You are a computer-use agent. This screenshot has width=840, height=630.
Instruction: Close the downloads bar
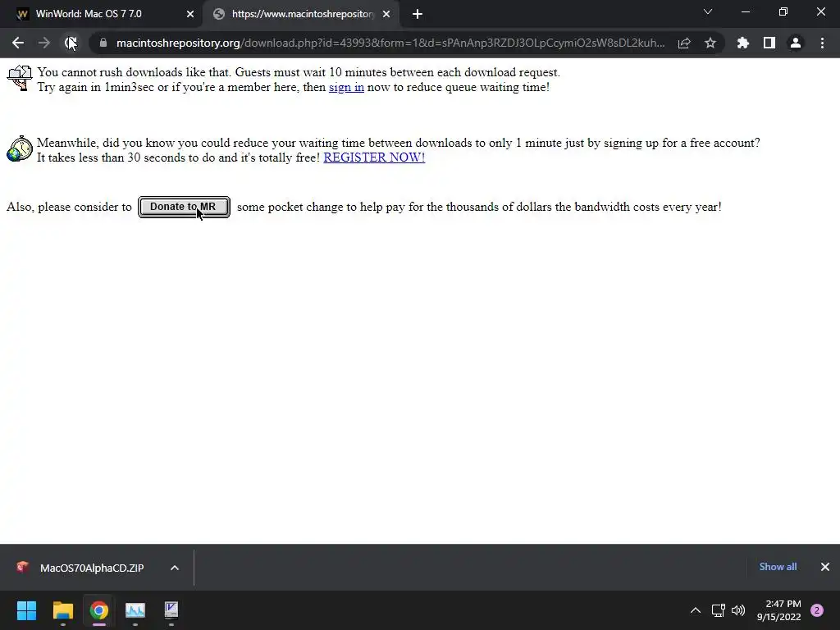click(825, 567)
